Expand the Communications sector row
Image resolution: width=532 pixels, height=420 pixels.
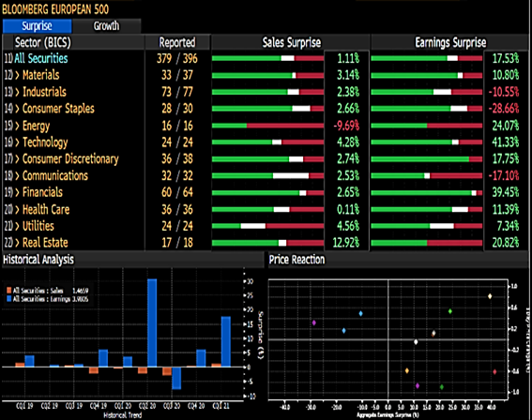point(18,175)
